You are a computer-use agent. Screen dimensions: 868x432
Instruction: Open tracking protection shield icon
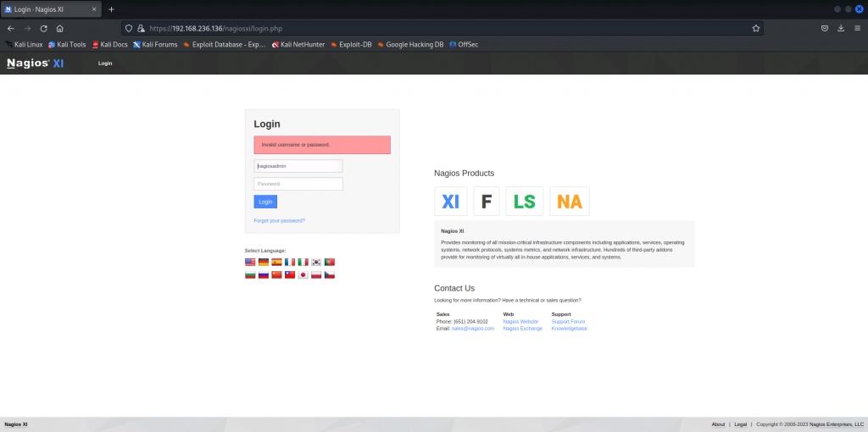click(x=129, y=28)
